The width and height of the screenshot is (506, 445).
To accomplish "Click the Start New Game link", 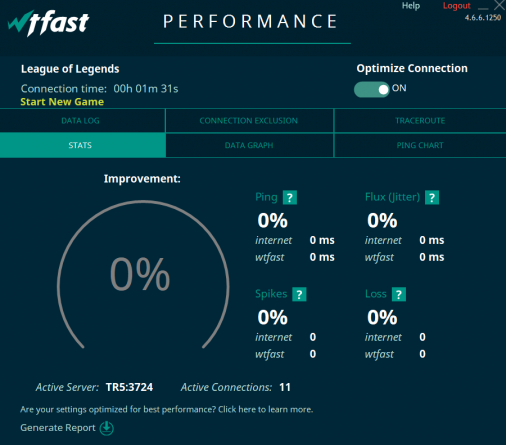I will 62,102.
